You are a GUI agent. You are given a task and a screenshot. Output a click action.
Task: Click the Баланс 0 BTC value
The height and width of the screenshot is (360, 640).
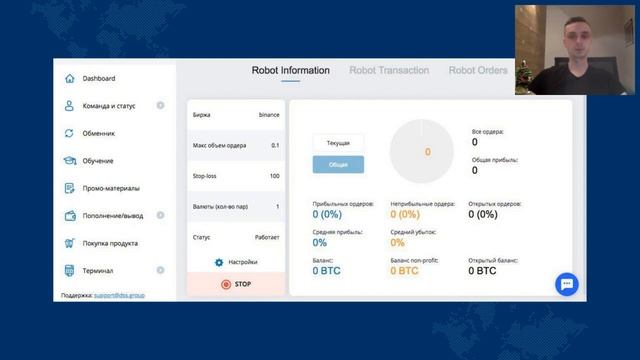pyautogui.click(x=327, y=271)
